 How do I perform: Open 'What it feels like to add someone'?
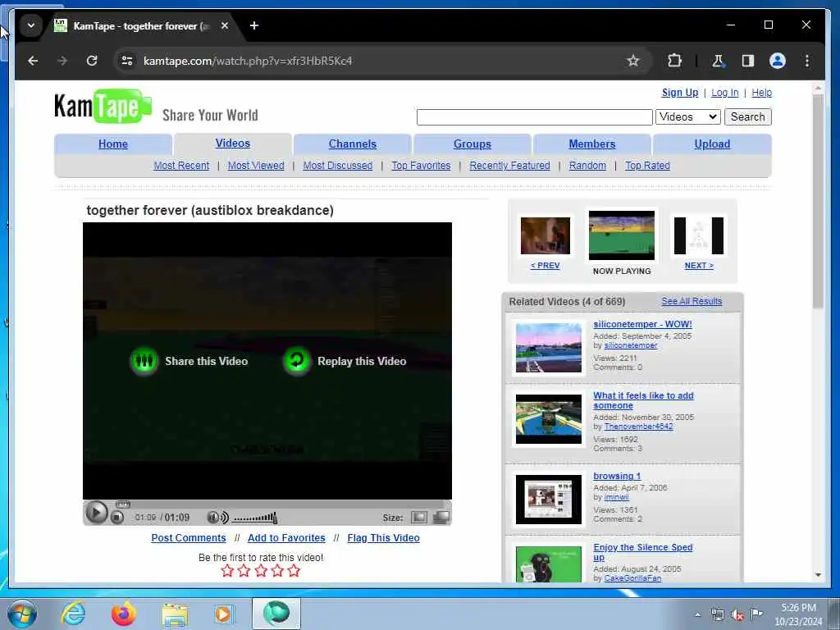pos(643,400)
